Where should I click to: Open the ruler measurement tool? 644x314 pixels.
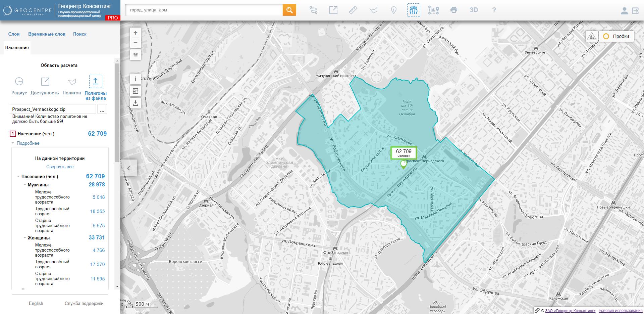point(353,10)
